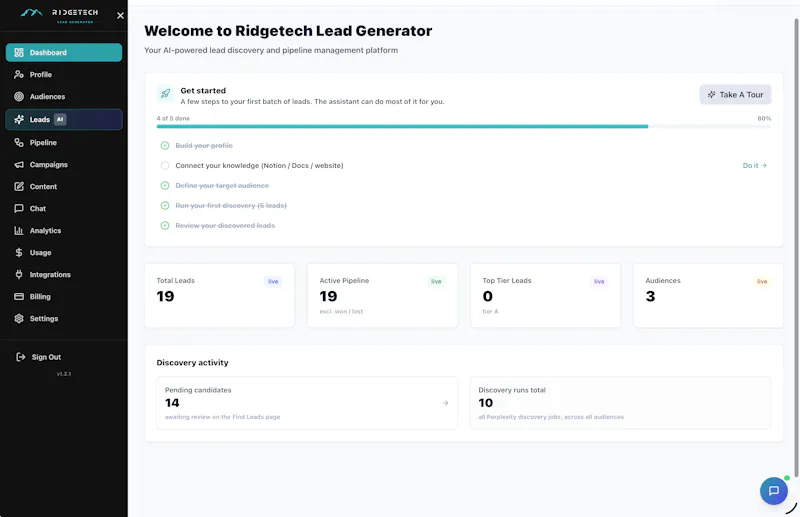Viewport: 800px width, 517px height.
Task: Go to Profile in the sidebar
Action: (64, 75)
